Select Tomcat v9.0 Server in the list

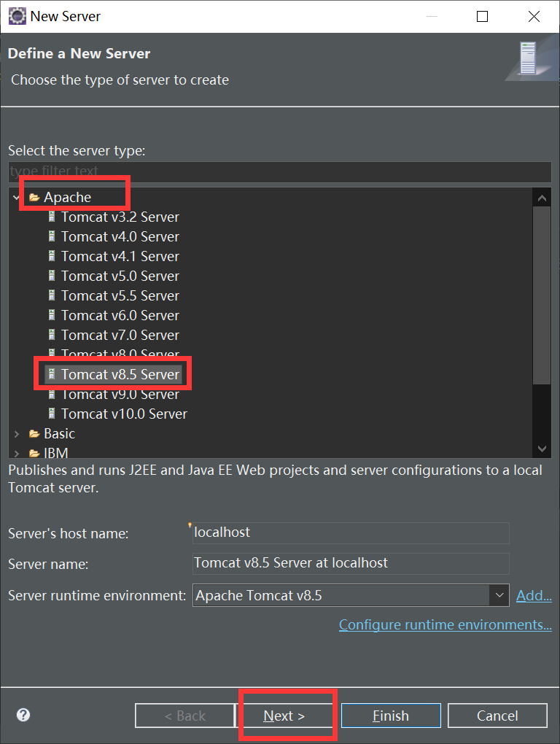tap(120, 395)
